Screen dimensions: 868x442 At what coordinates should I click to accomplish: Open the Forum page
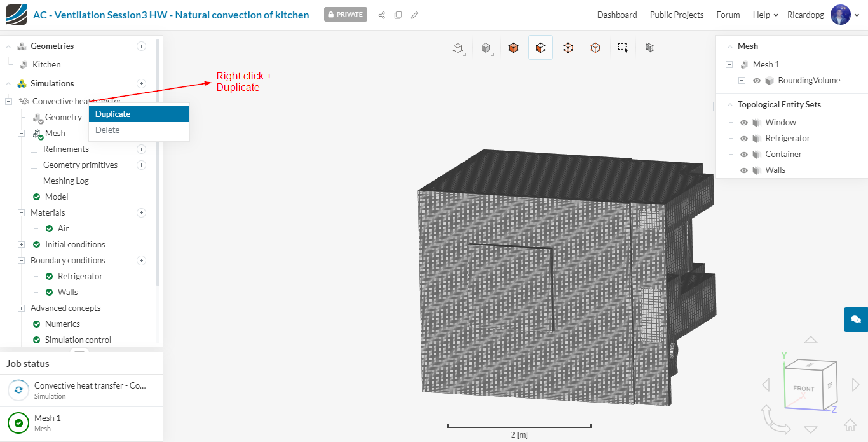(x=728, y=15)
